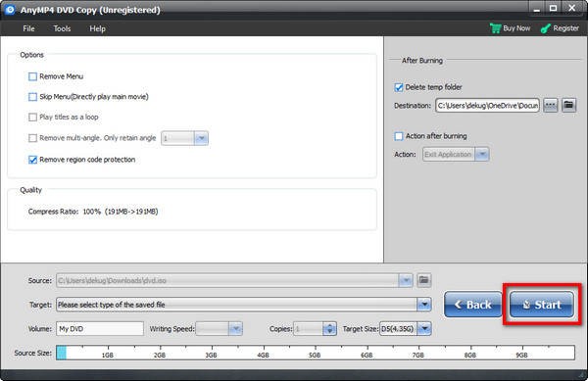
Task: Click the Copies stepper arrows
Action: click(x=329, y=329)
